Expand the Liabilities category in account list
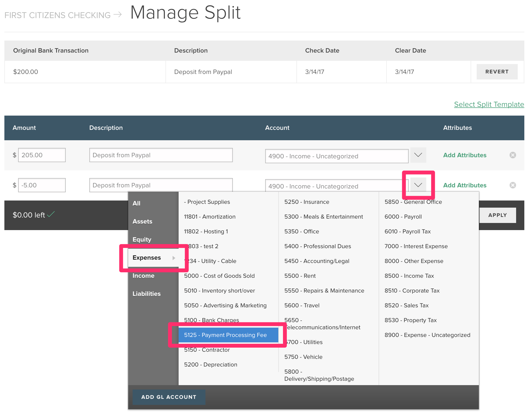 146,294
